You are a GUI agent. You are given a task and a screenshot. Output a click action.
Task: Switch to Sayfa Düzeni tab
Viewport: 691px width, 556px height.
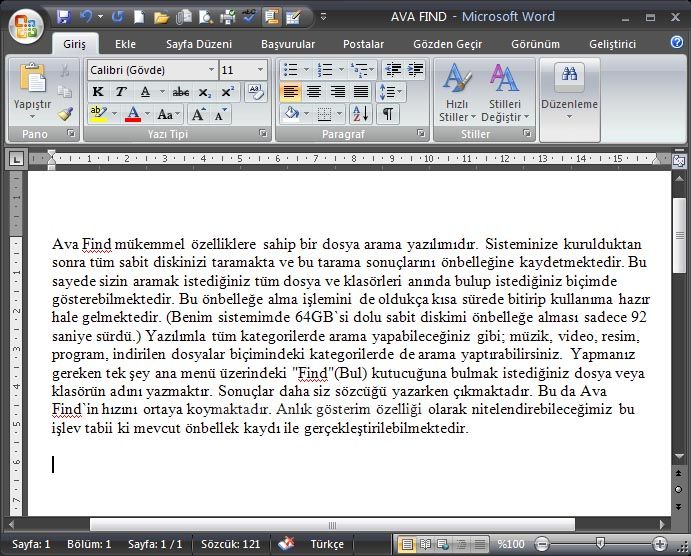pos(199,44)
